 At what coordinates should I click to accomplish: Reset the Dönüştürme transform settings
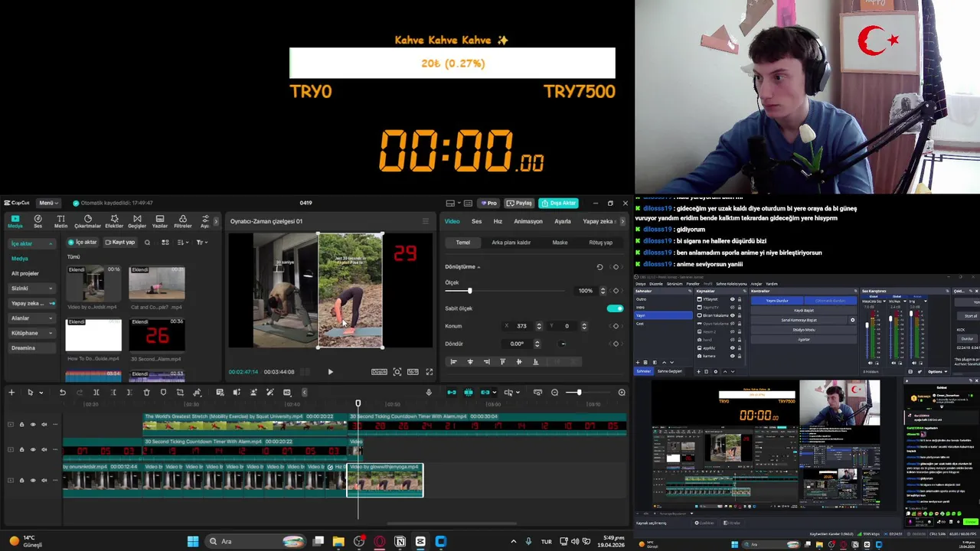(x=599, y=267)
